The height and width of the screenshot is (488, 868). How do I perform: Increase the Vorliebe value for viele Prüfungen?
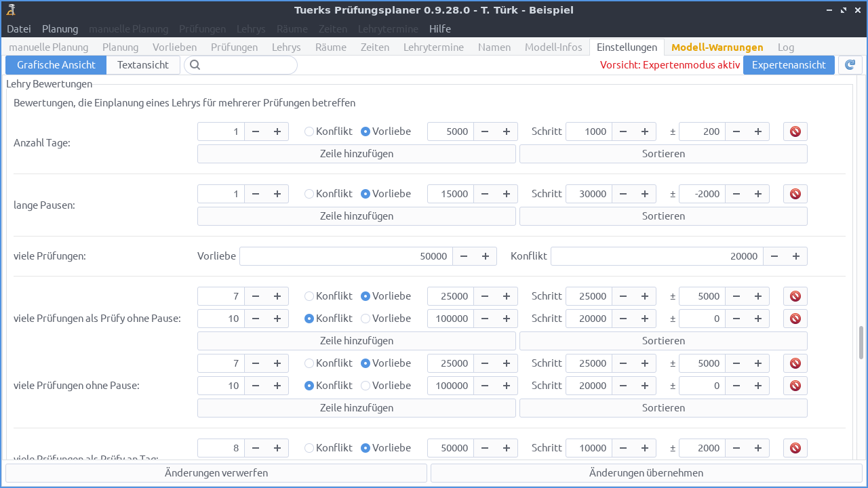485,256
